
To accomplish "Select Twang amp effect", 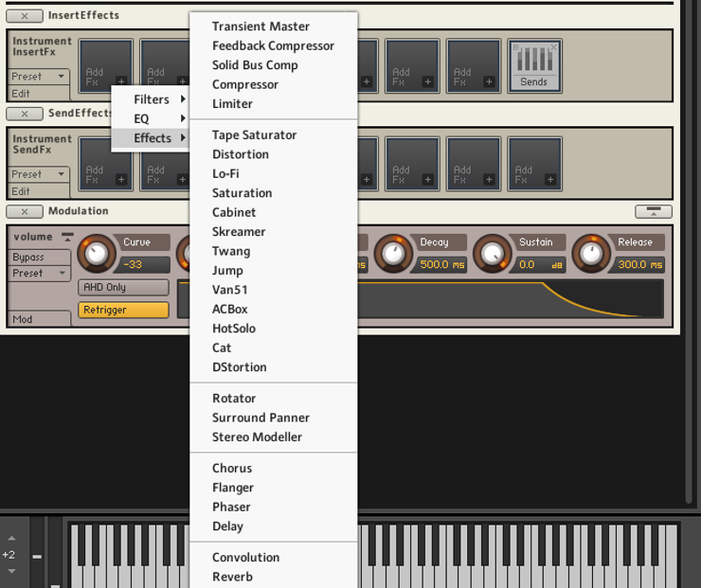I will pyautogui.click(x=273, y=251).
